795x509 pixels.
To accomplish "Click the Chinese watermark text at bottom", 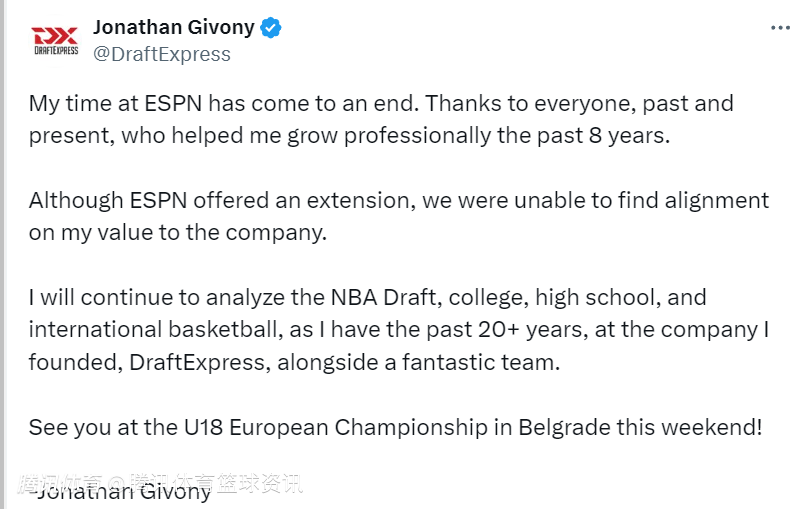I will (161, 484).
